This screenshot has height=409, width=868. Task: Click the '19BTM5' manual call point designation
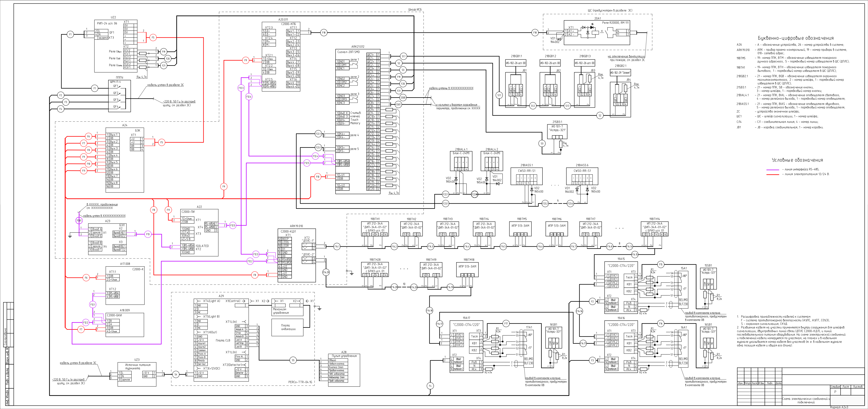click(x=522, y=219)
